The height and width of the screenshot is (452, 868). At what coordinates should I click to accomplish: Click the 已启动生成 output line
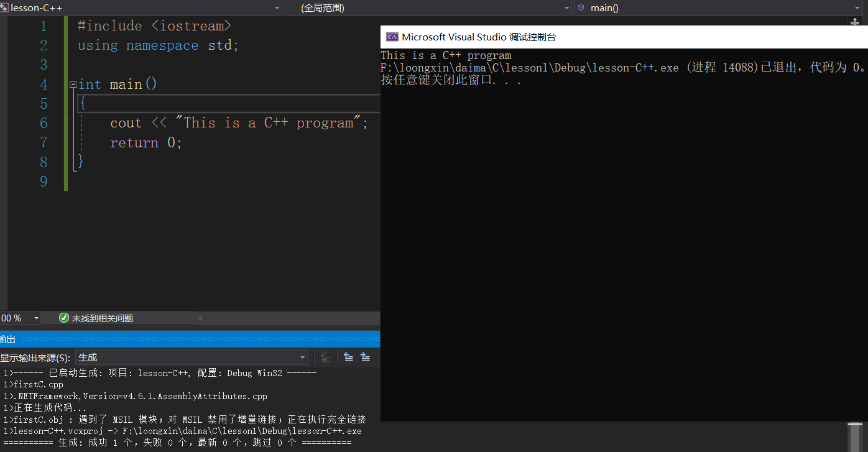click(160, 373)
